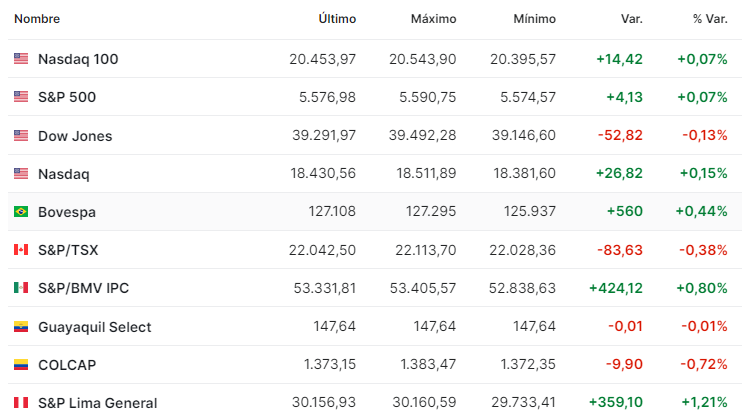Click the Colombia flag beside COLCAP
Screen dimensions: 742x418
click(x=21, y=365)
